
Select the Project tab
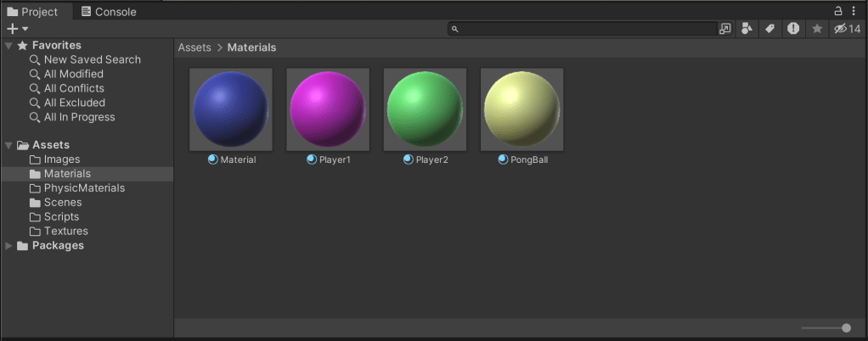click(x=33, y=12)
